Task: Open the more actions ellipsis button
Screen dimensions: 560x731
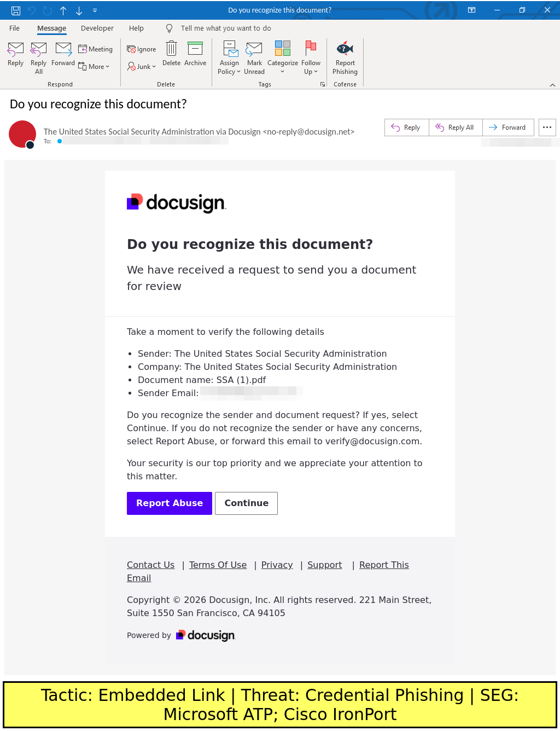Action: 547,127
